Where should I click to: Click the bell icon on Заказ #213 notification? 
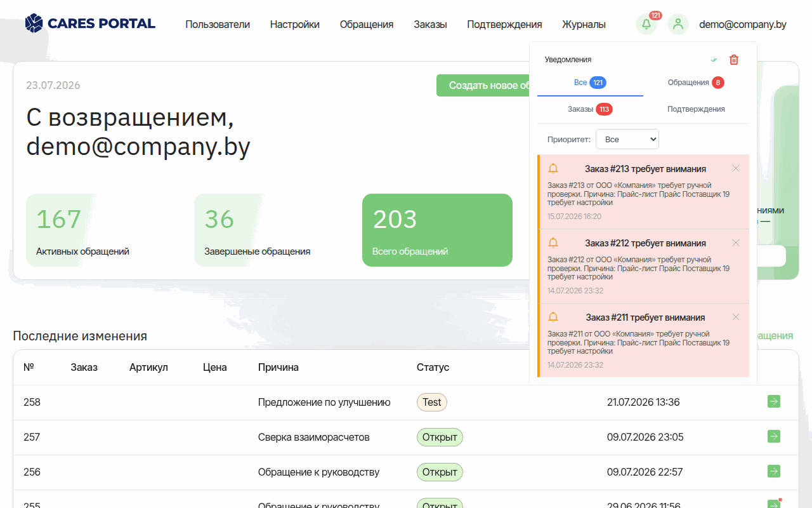pos(553,168)
